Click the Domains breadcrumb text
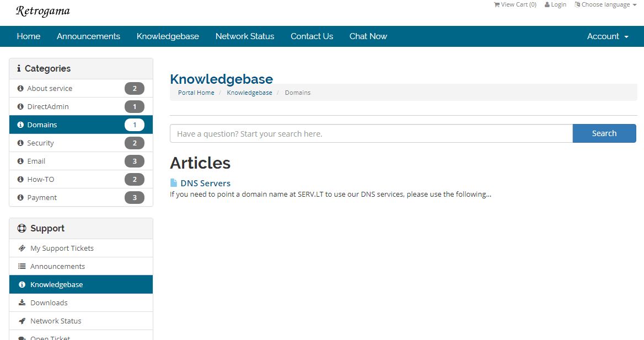Screen dimensions: 644x340 (298, 93)
